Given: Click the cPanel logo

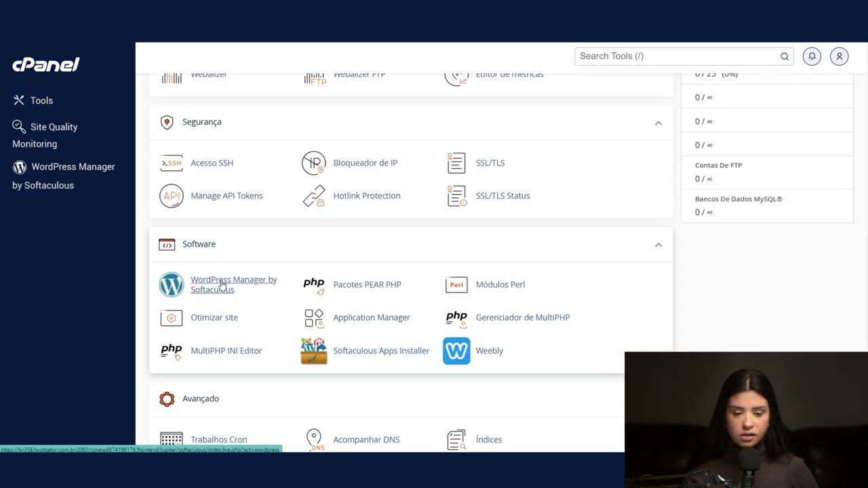Looking at the screenshot, I should 46,64.
